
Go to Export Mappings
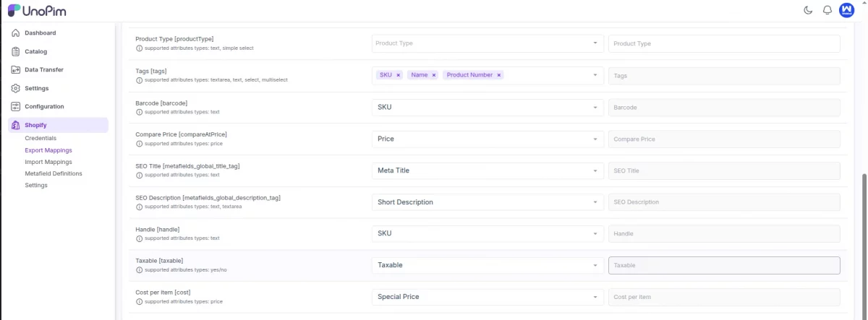pyautogui.click(x=48, y=150)
